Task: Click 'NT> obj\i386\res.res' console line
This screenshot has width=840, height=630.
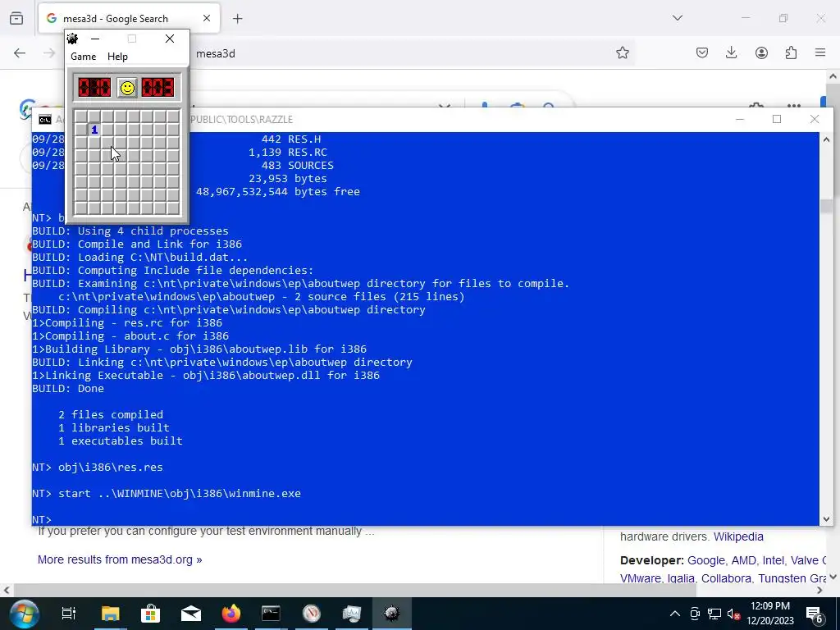Action: coord(98,467)
